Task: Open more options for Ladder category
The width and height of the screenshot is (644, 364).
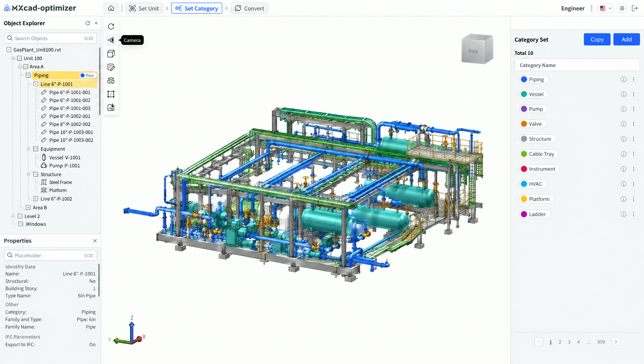Action: point(634,214)
